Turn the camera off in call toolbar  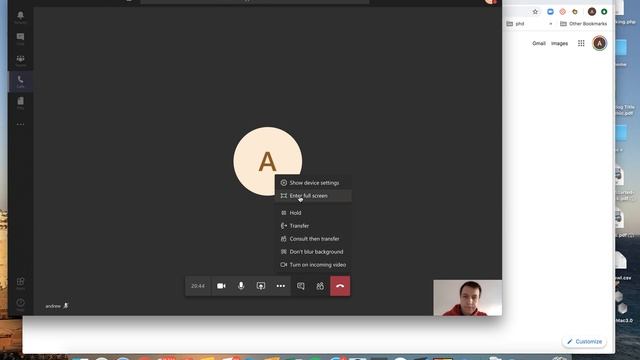tap(221, 286)
